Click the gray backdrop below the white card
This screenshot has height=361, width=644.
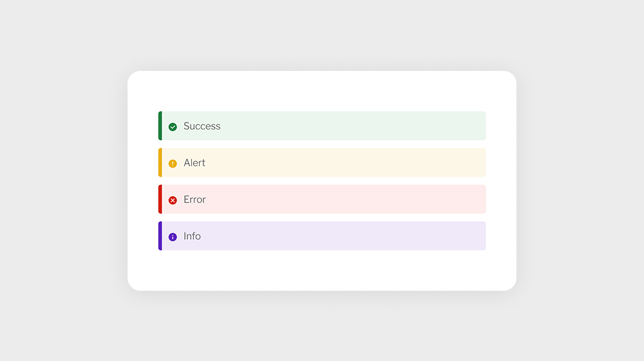(322, 326)
